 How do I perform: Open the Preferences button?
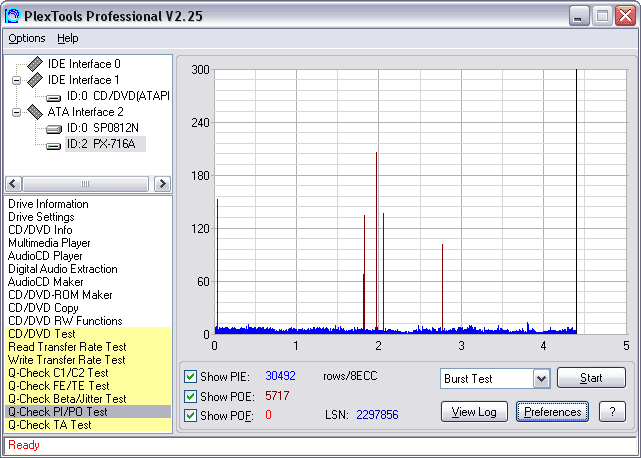click(x=552, y=412)
